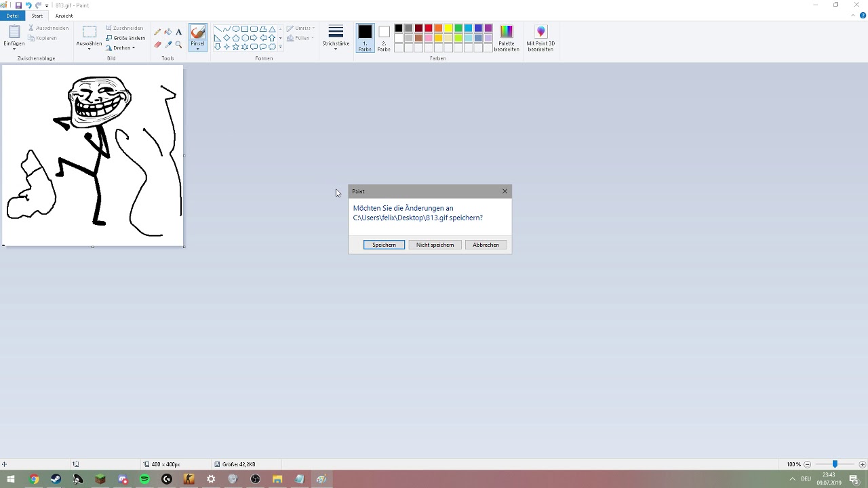Select the Text tool
Screen dimensions: 868x488
coord(179,32)
